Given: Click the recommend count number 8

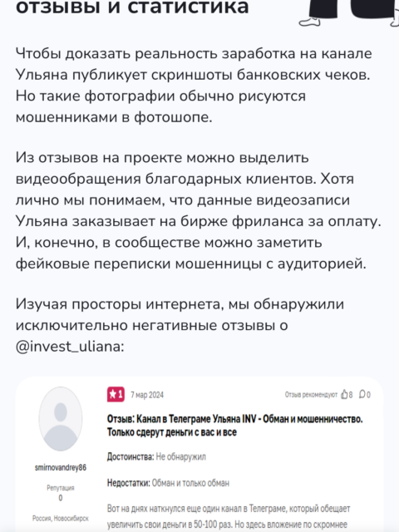Looking at the screenshot, I should tap(351, 395).
